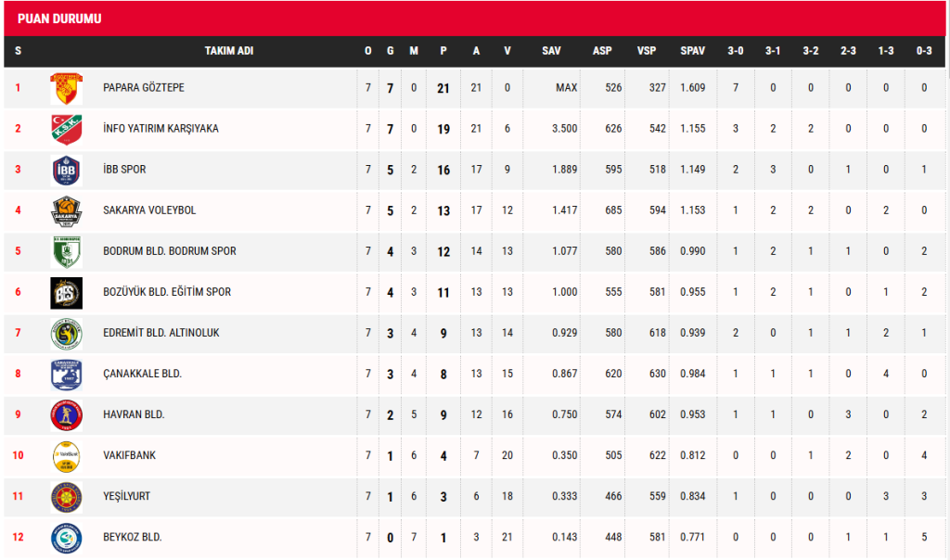This screenshot has height=560, width=950.
Task: Select the İBB Spor team emblem
Action: 66,170
